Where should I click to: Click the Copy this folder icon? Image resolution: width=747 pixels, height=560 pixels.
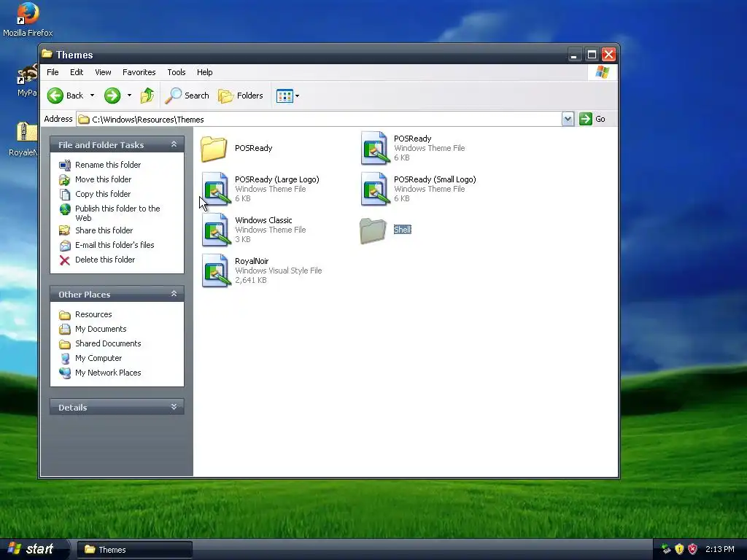point(65,194)
